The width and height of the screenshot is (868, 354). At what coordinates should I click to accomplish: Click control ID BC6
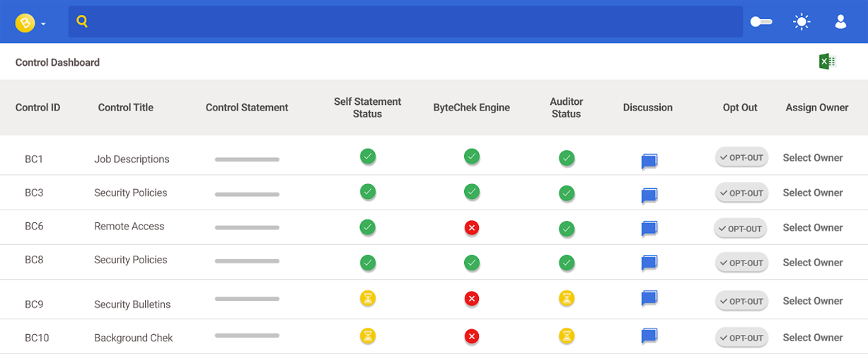(x=34, y=227)
